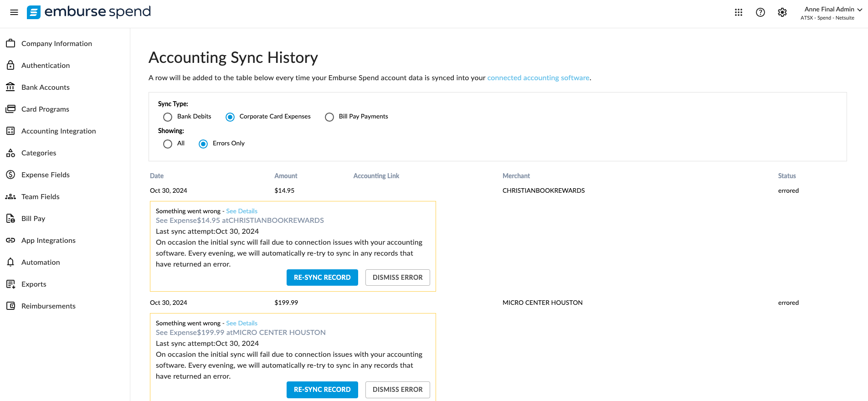Re-sync the CHRISTIANBOOKREWARDS record

[x=322, y=278]
